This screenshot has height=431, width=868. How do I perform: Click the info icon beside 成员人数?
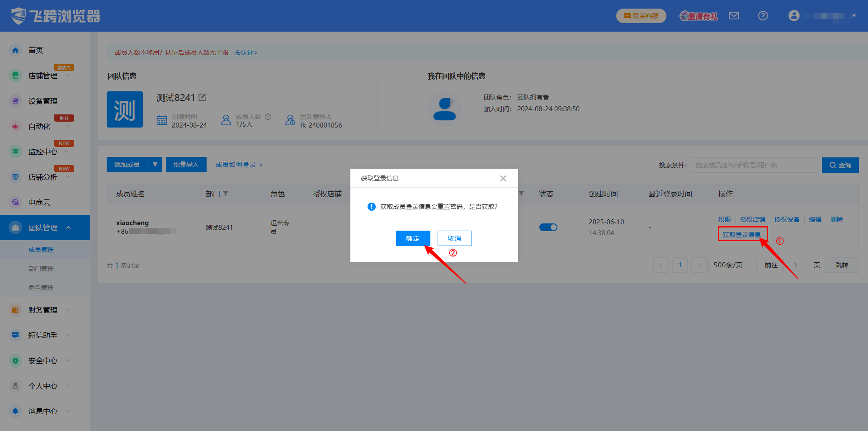tap(268, 117)
